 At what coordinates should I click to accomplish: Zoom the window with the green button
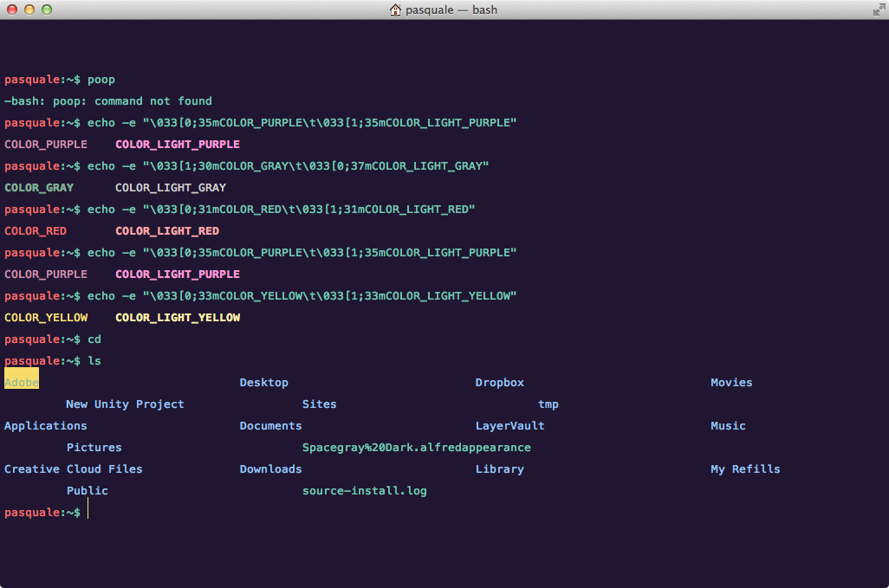click(47, 10)
